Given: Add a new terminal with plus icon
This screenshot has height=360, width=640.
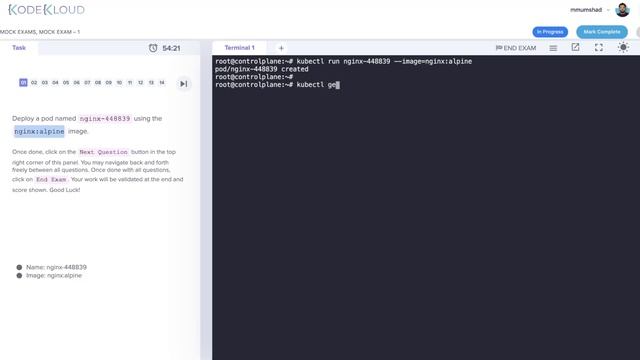Looking at the screenshot, I should pyautogui.click(x=281, y=48).
